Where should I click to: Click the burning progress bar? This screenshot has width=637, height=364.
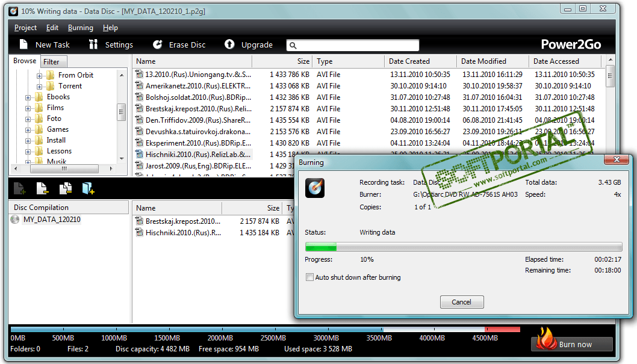pyautogui.click(x=464, y=247)
